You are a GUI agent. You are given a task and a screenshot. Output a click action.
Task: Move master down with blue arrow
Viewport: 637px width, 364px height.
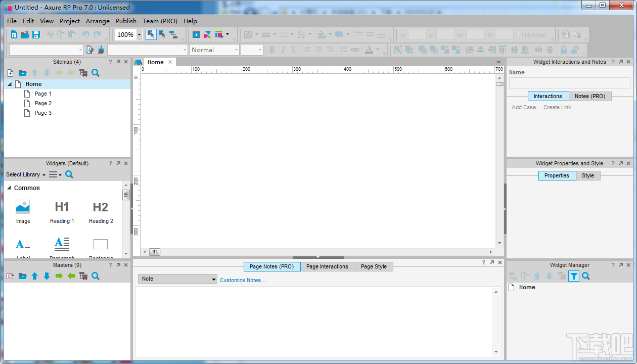pyautogui.click(x=47, y=276)
